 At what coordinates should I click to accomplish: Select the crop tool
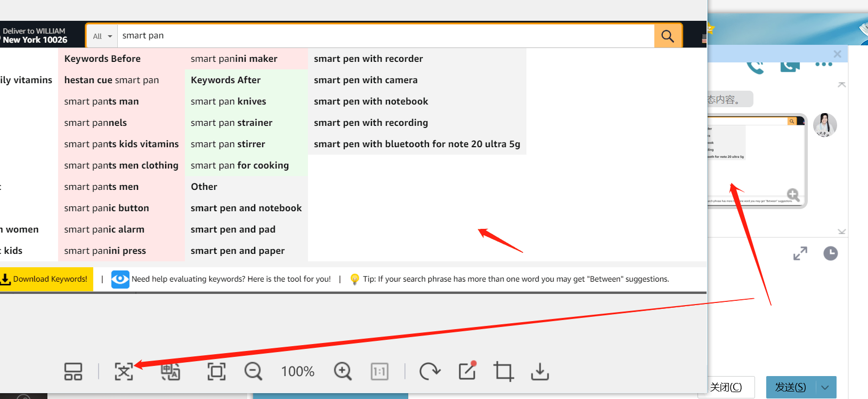pos(504,371)
